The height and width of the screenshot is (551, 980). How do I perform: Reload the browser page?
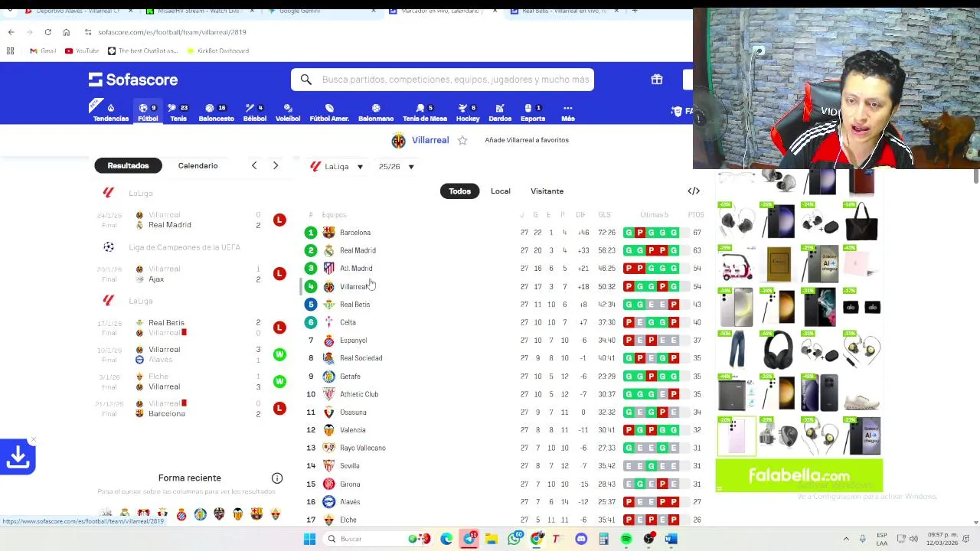(x=47, y=32)
